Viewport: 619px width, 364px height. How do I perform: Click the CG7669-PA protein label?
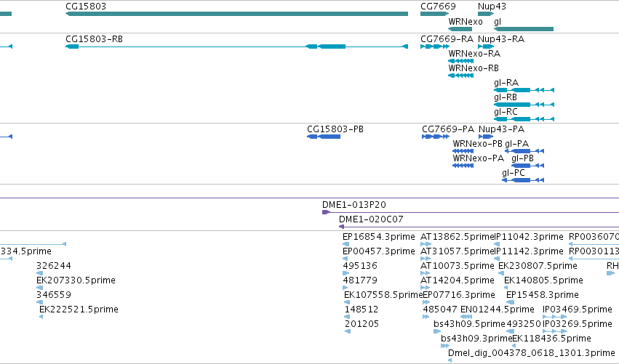(447, 129)
